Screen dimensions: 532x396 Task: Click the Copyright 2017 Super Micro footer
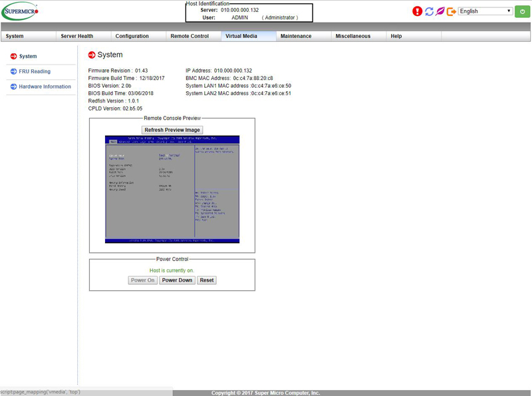coord(265,393)
